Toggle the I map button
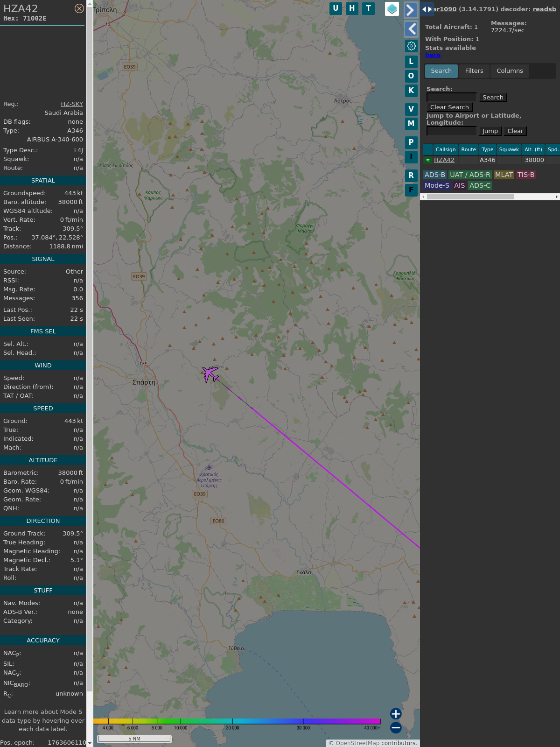Screen dimensions: 560x747 pos(411,156)
